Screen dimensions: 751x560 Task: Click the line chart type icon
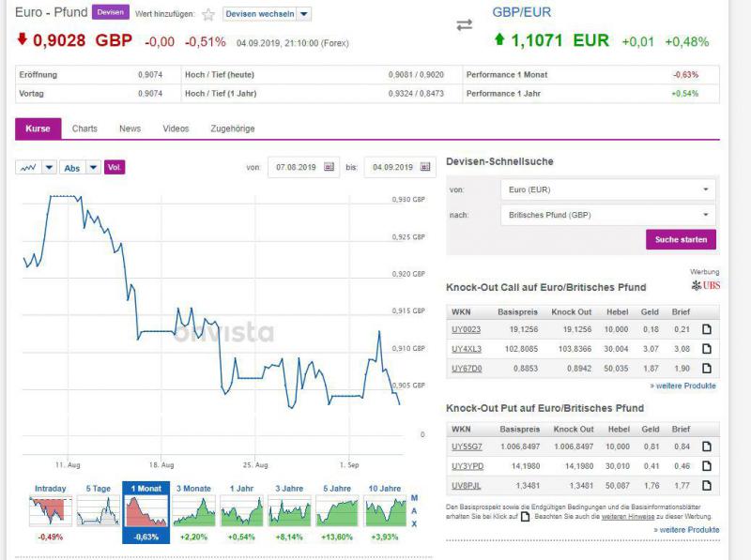click(28, 167)
